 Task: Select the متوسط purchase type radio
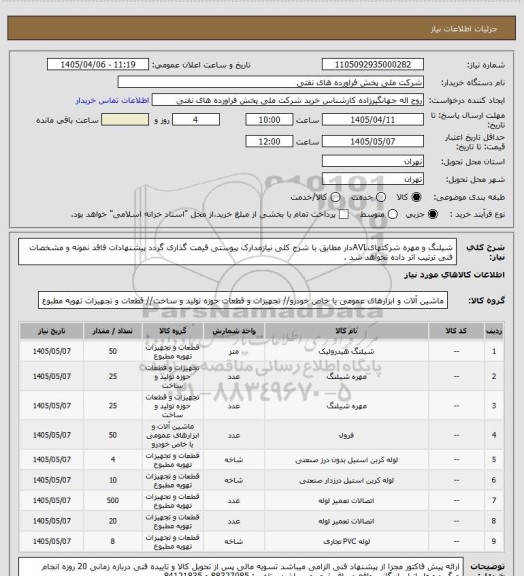point(393,214)
